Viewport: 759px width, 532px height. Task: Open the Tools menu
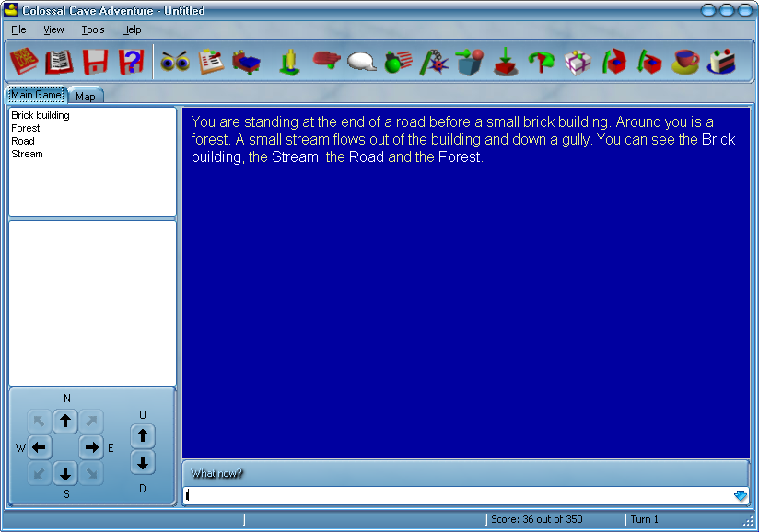(92, 29)
